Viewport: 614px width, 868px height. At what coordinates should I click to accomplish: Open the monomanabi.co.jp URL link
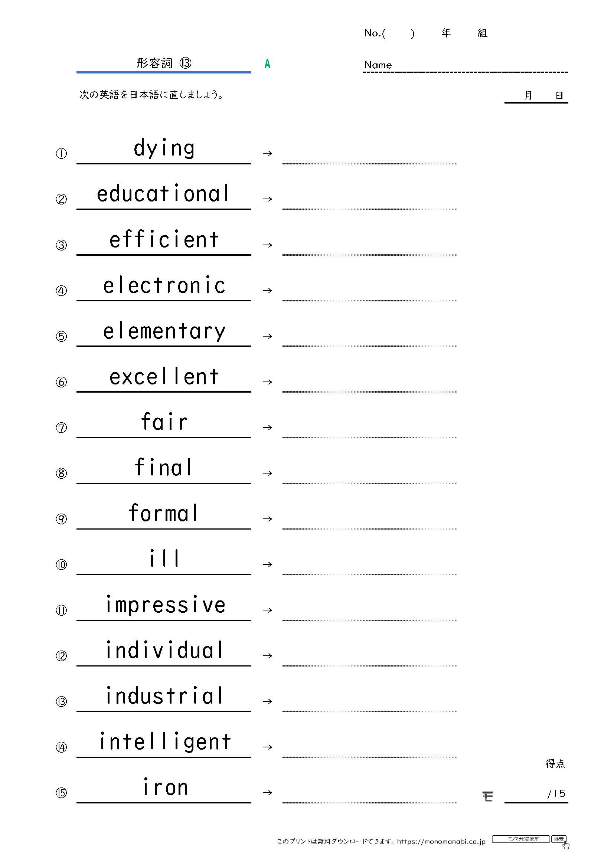pos(441,842)
